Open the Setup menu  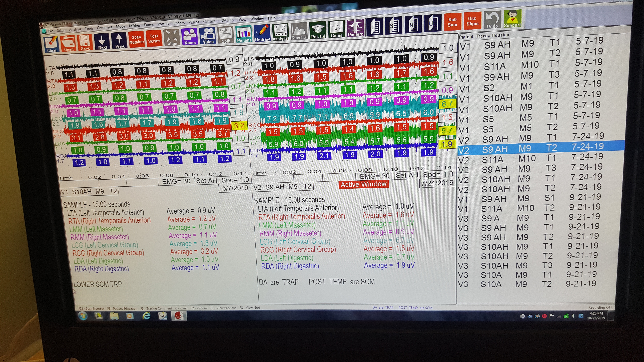click(x=61, y=30)
